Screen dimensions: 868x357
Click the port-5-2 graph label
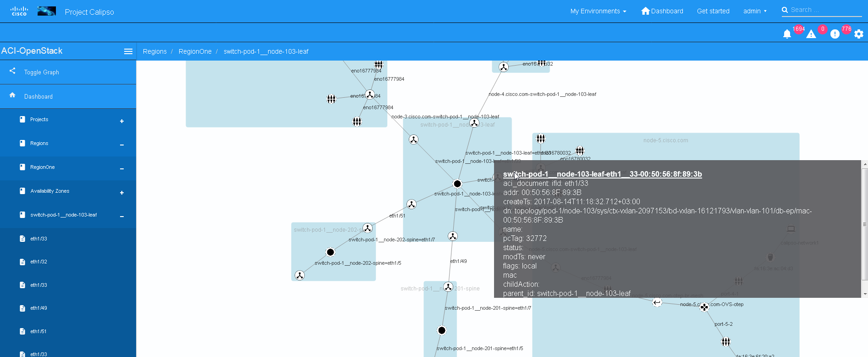tap(723, 324)
